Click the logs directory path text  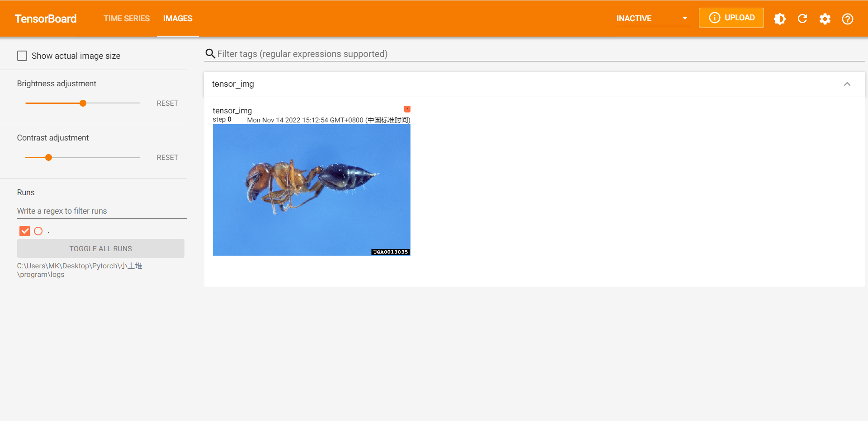(80, 270)
